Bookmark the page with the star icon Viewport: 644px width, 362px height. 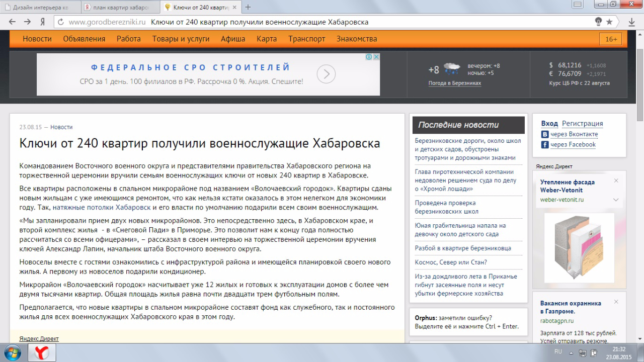pos(609,22)
